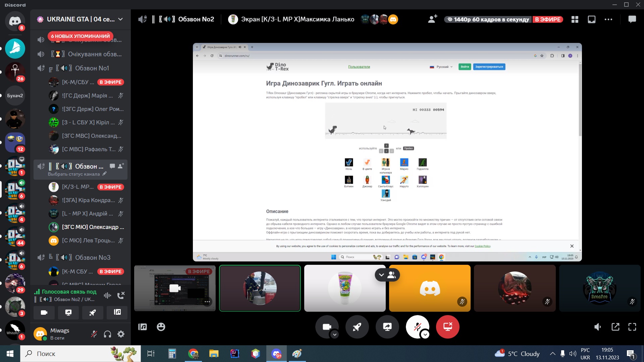Switch to grid view layout
The height and width of the screenshot is (362, 644).
[x=575, y=19]
